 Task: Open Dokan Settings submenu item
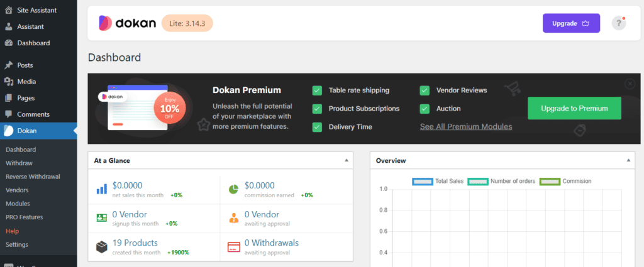click(17, 244)
